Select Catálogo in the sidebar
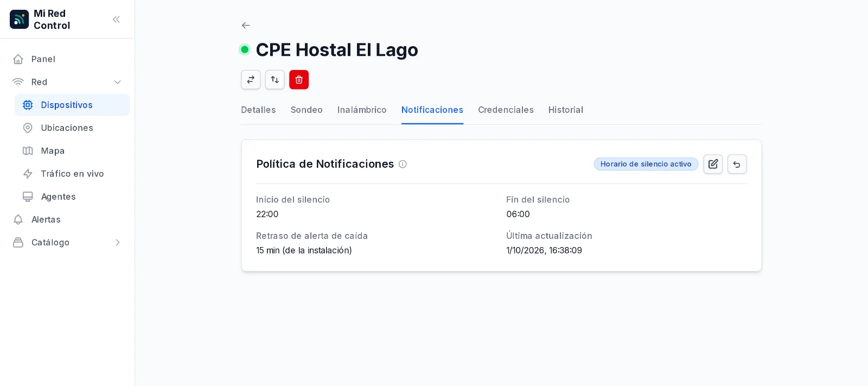Image resolution: width=868 pixels, height=386 pixels. 67,243
